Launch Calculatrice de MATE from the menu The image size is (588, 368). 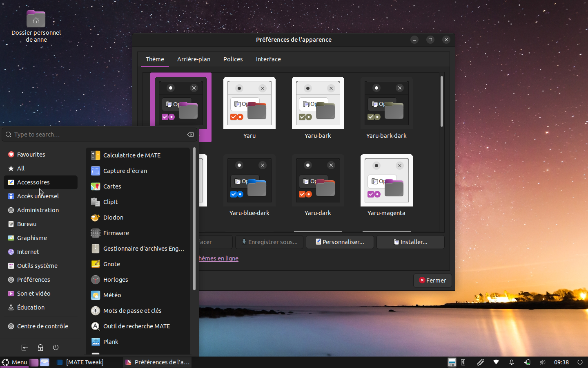[x=131, y=155]
